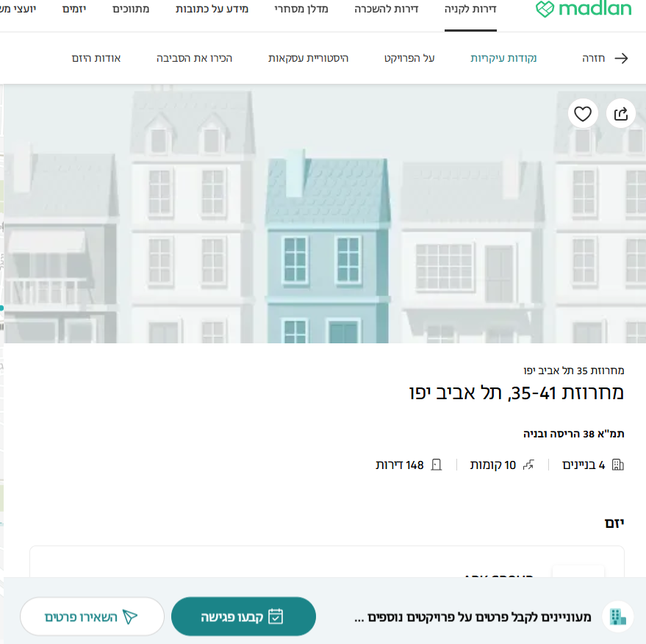Open the מדלן מסחרי menu item
Image resolution: width=646 pixels, height=644 pixels.
[301, 9]
